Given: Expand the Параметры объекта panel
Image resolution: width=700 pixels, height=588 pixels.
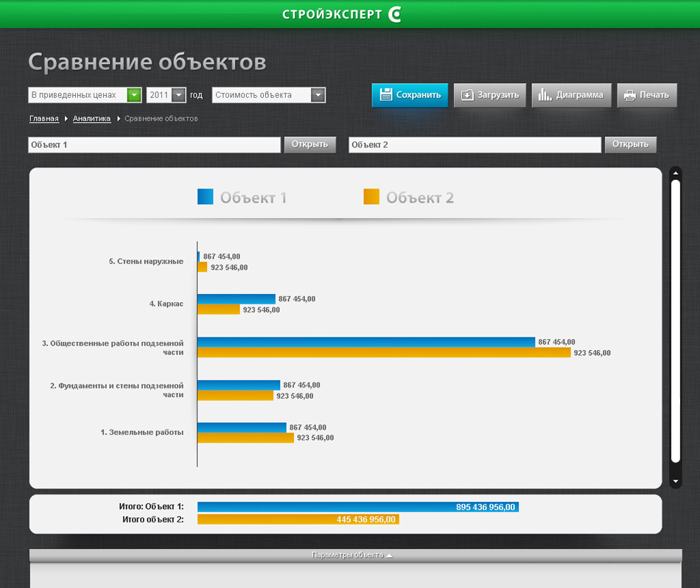Looking at the screenshot, I should point(355,555).
